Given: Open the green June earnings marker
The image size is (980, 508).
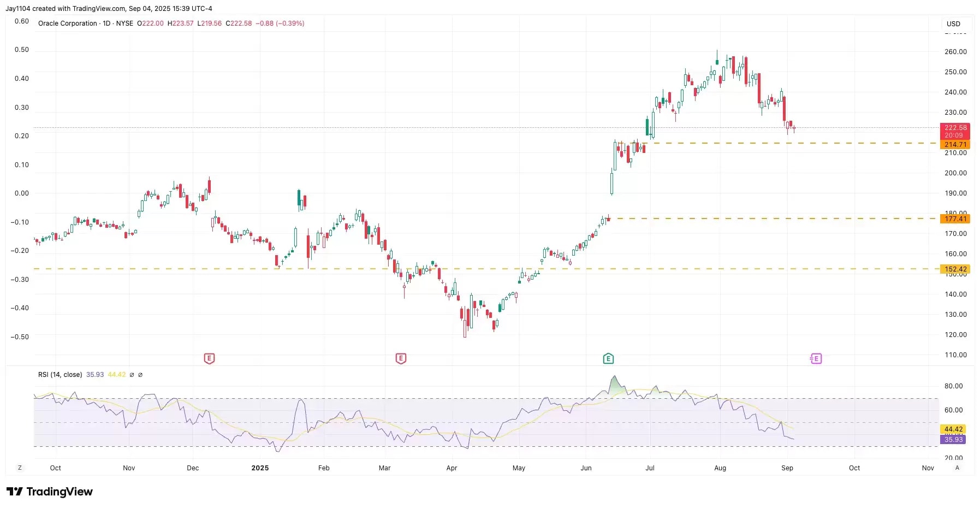Looking at the screenshot, I should tap(608, 358).
